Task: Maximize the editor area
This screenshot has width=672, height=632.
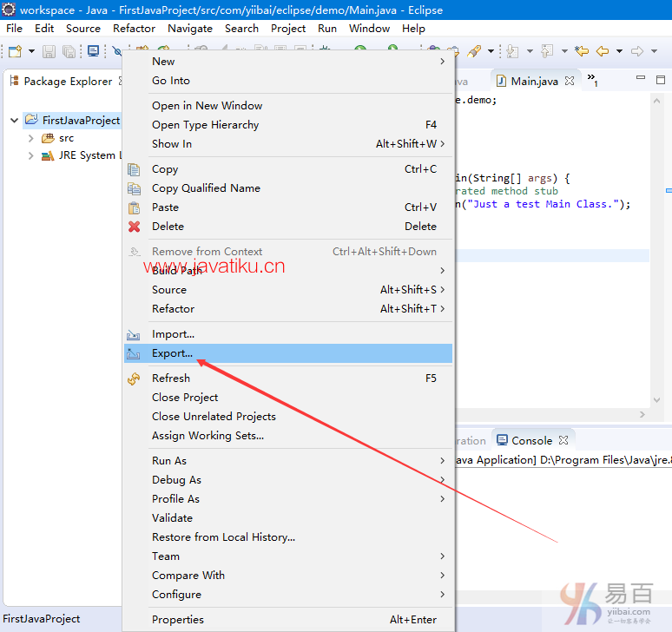Action: click(661, 80)
